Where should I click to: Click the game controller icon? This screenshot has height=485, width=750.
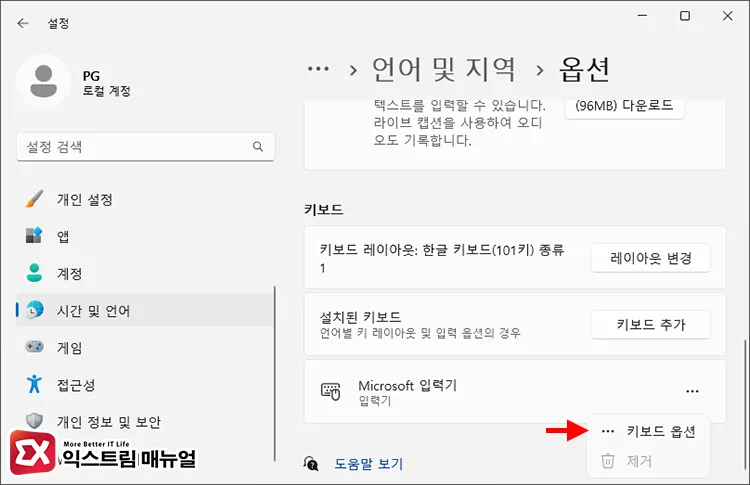click(34, 346)
